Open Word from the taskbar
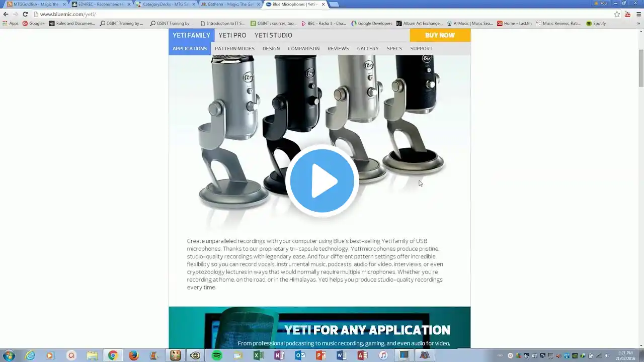The width and height of the screenshot is (644, 362). pos(342,355)
